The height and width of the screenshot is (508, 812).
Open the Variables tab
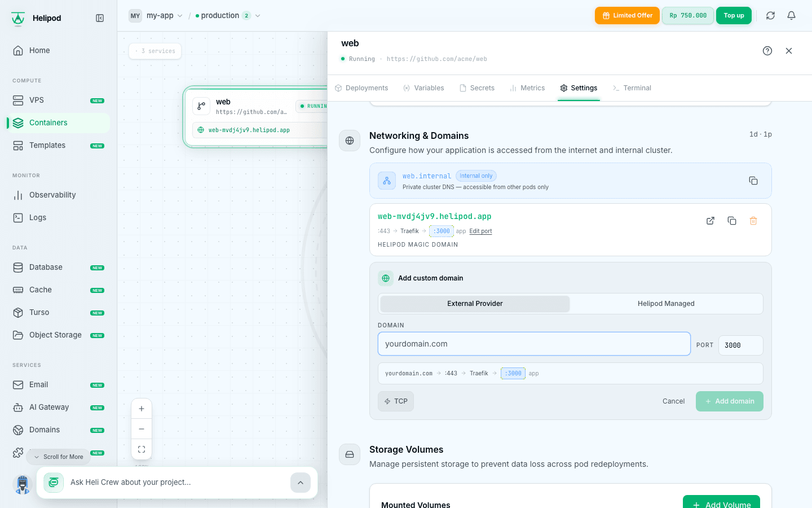(x=423, y=88)
